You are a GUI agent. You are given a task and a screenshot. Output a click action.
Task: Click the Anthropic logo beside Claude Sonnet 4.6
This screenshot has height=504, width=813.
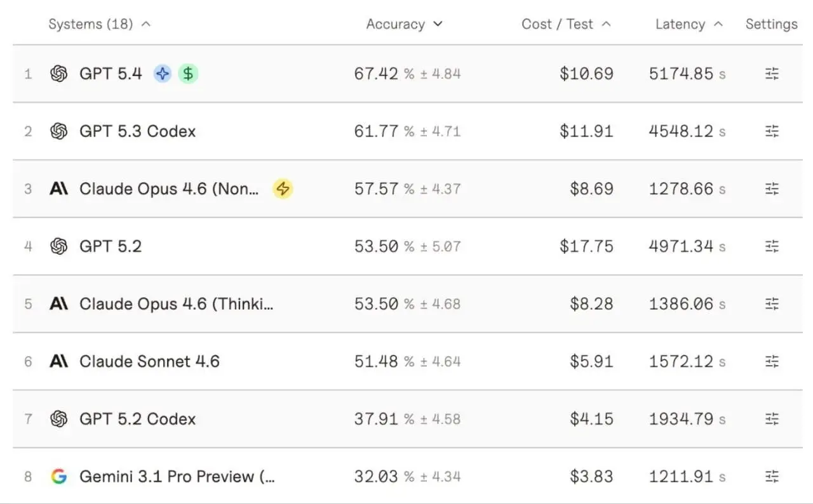pos(59,361)
